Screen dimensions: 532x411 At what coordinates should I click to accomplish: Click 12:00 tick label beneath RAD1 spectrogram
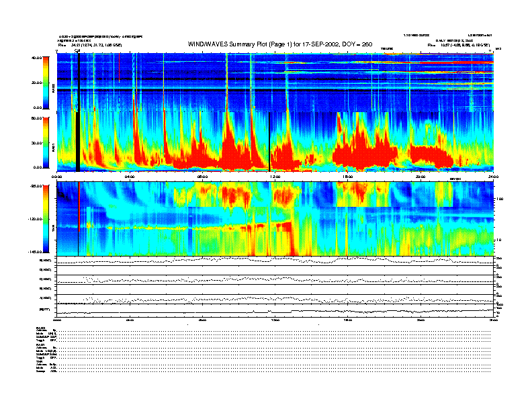275,177
